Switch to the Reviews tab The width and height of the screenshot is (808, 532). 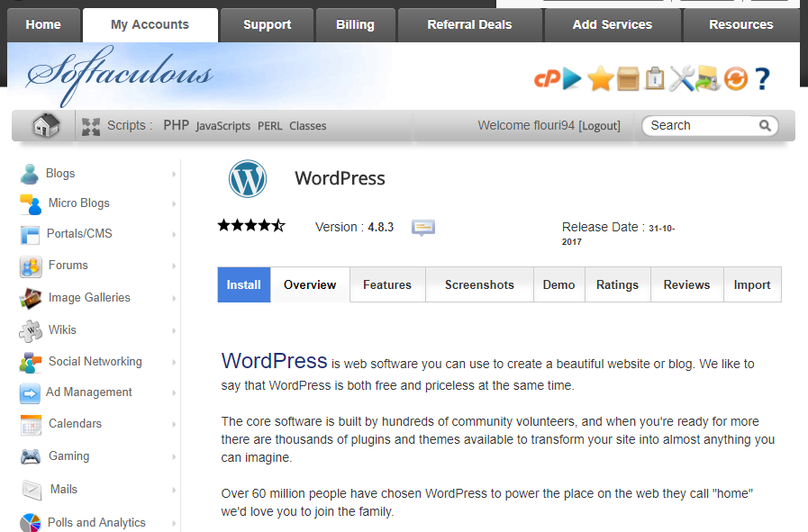(x=687, y=284)
